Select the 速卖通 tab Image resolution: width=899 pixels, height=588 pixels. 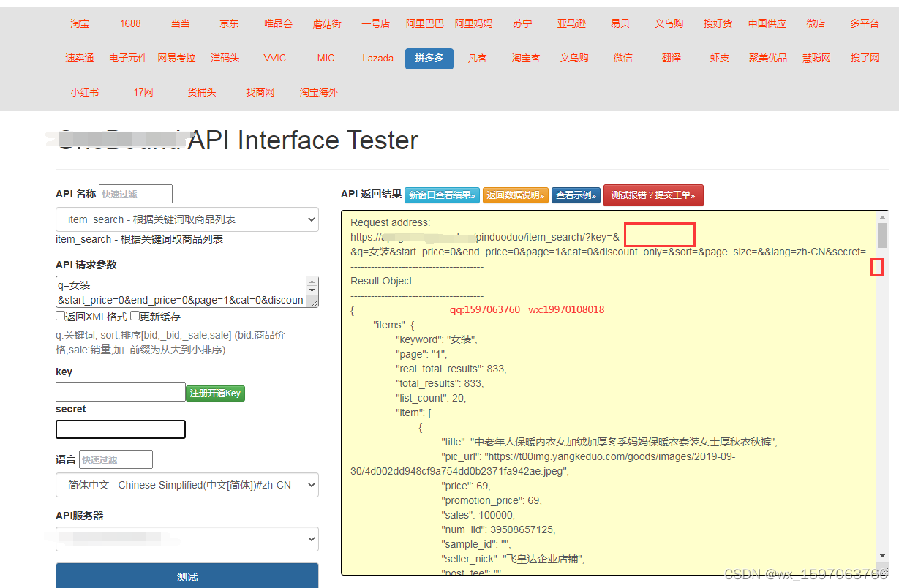click(x=80, y=58)
